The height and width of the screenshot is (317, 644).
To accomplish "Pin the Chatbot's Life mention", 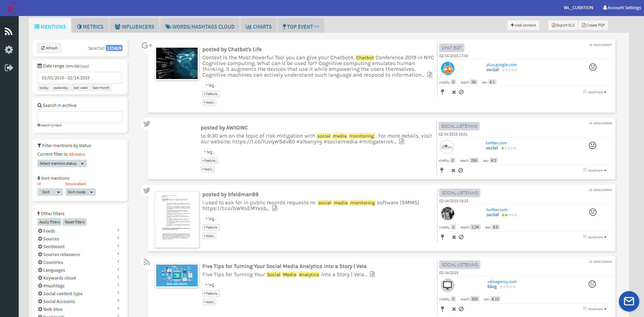I will click(443, 92).
